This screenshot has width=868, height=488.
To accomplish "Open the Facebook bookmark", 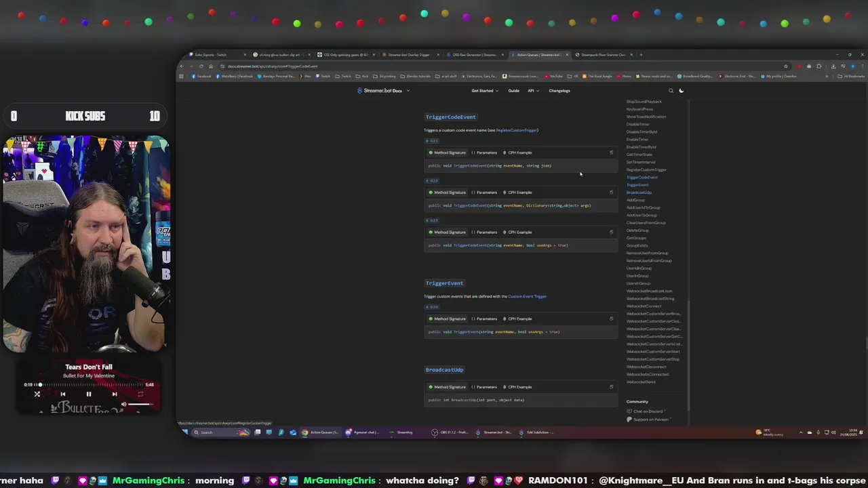I will click(202, 77).
